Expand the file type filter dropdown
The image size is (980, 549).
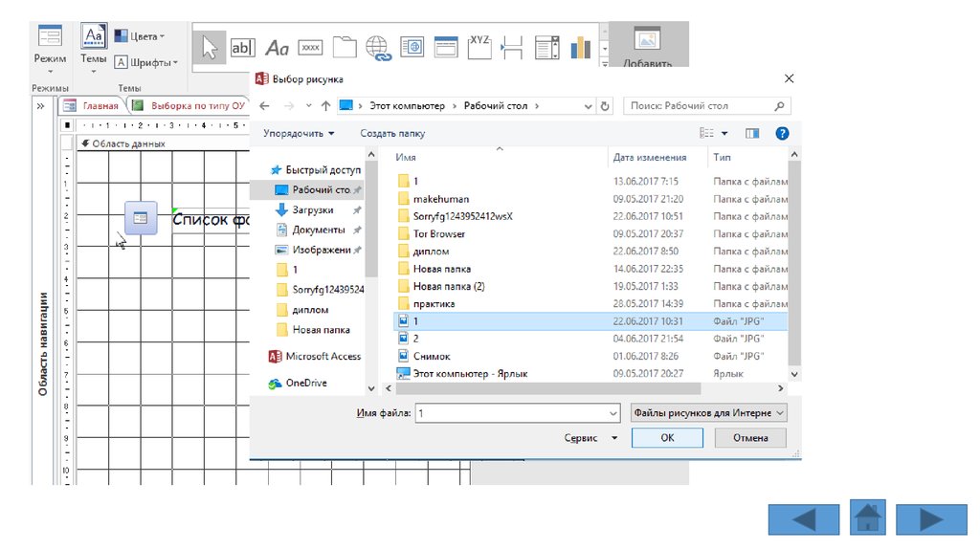pos(708,412)
